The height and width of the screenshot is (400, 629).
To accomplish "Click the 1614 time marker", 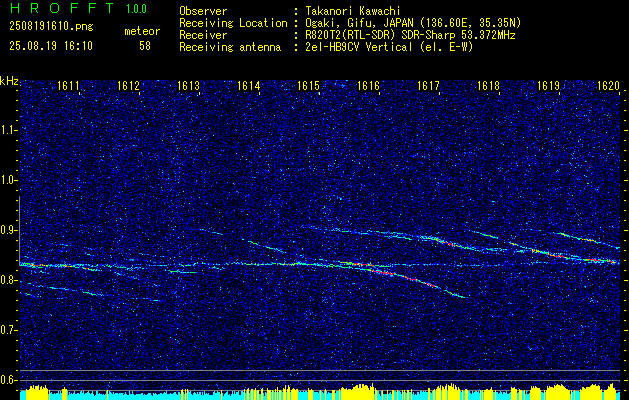I will coord(248,86).
